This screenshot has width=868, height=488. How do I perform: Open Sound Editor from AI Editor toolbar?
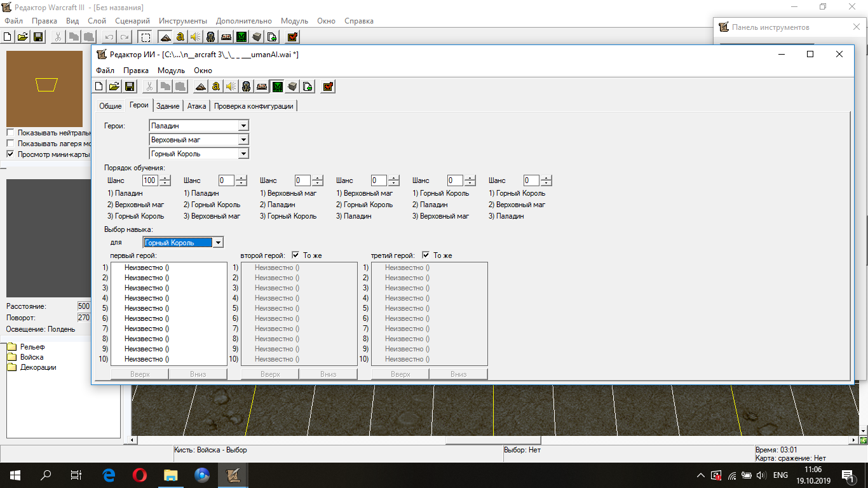tap(231, 86)
